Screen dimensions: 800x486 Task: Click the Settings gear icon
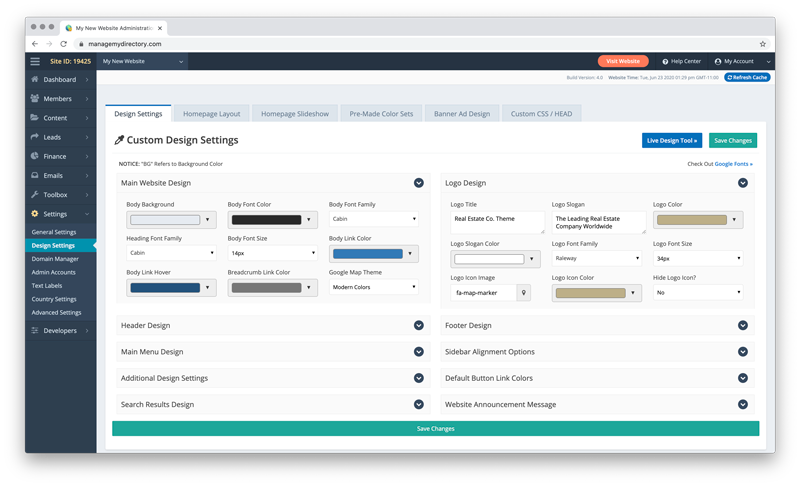pos(35,214)
